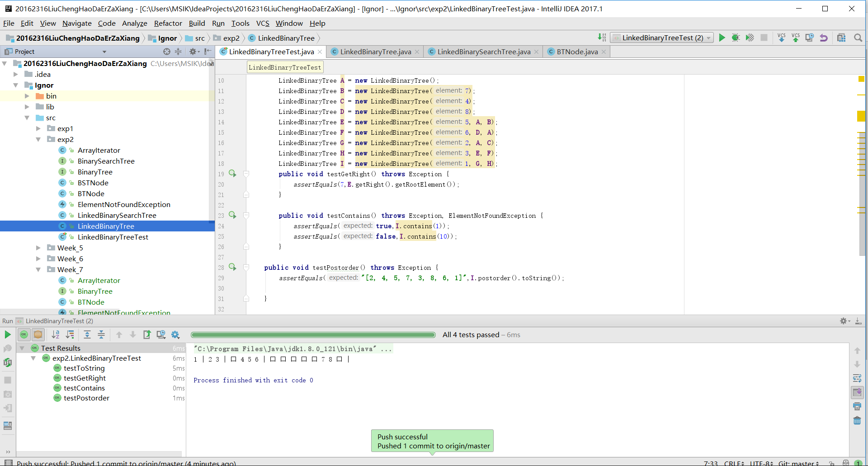Click the VCS Update Project icon
Viewport: 868px width, 466px height.
781,38
